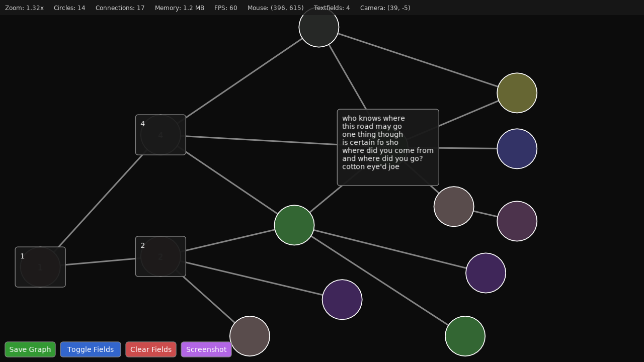Focus the text field labeled 2
The image size is (644, 362).
[x=160, y=256]
